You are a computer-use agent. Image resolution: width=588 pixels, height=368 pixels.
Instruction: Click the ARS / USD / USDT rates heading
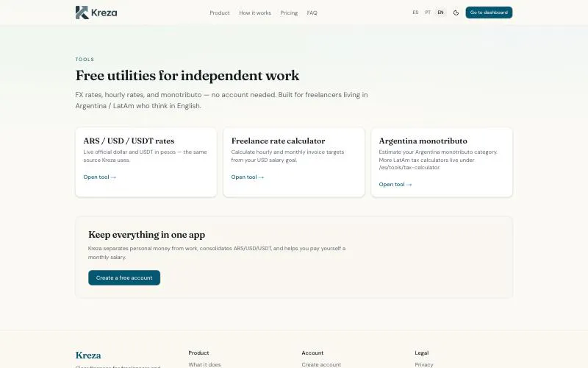click(129, 141)
